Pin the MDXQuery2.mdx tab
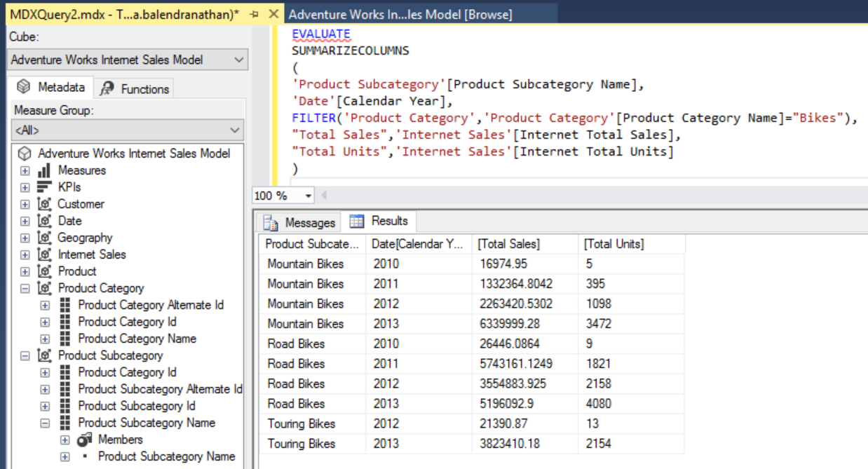This screenshot has height=469, width=868. [x=255, y=14]
